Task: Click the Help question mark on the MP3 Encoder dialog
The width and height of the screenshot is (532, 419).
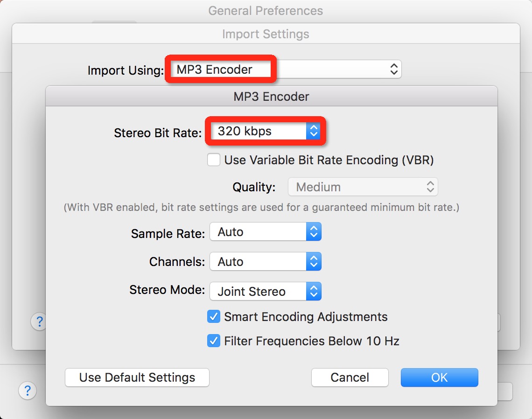Action: click(39, 321)
